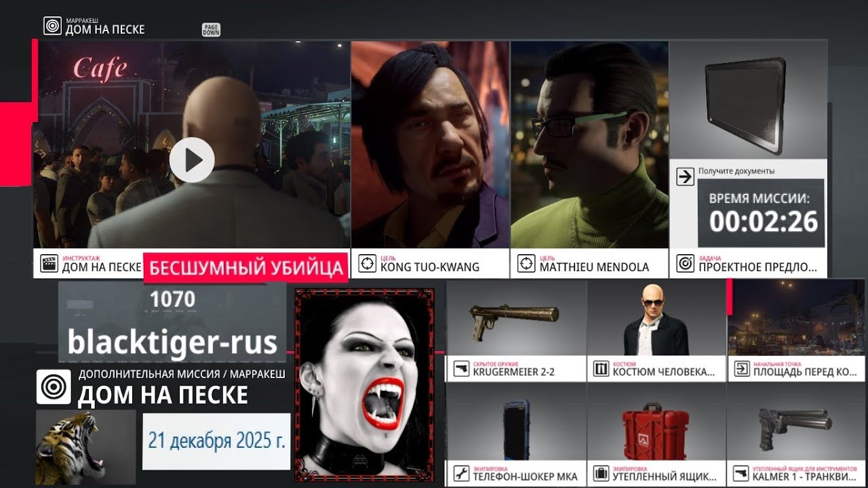Click the КОСТЮМ ЧЕЛОВЕКА... label
868x488 pixels.
coord(664,369)
